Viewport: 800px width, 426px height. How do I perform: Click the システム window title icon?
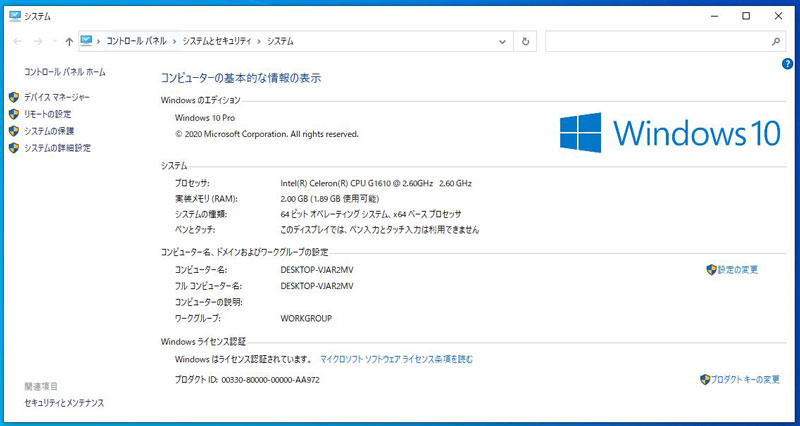[15, 16]
